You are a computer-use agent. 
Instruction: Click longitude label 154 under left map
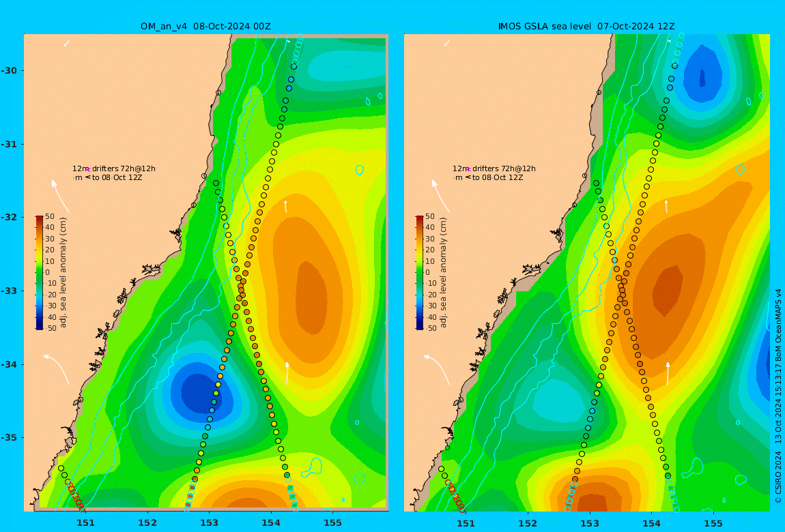271,523
